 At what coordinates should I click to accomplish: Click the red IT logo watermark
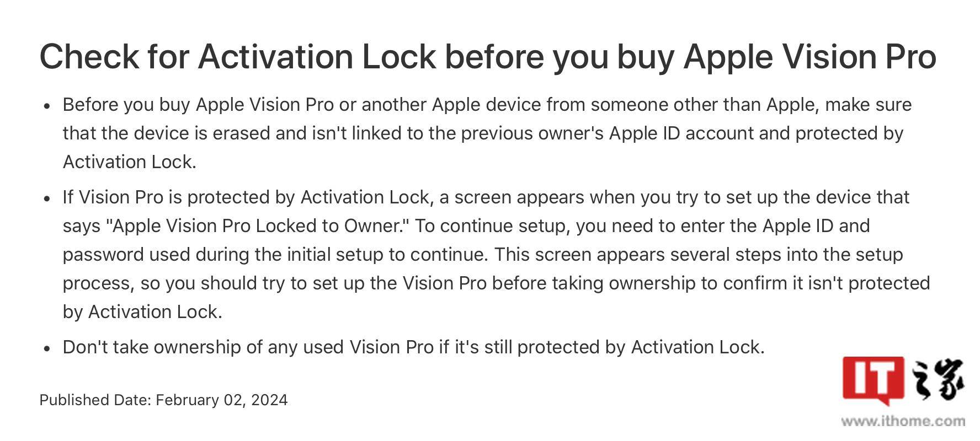point(873,381)
